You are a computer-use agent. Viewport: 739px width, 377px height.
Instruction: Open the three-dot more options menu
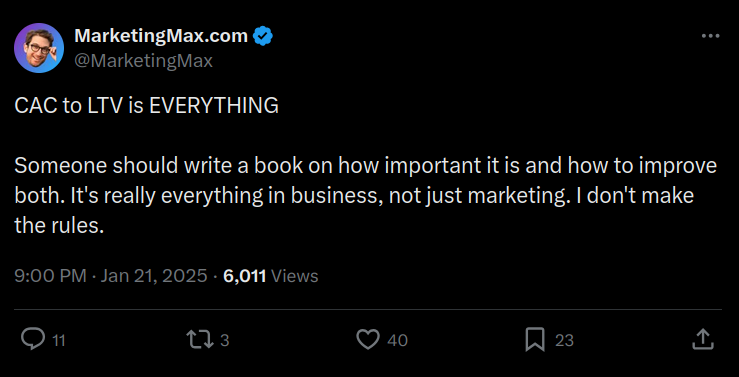pos(710,36)
